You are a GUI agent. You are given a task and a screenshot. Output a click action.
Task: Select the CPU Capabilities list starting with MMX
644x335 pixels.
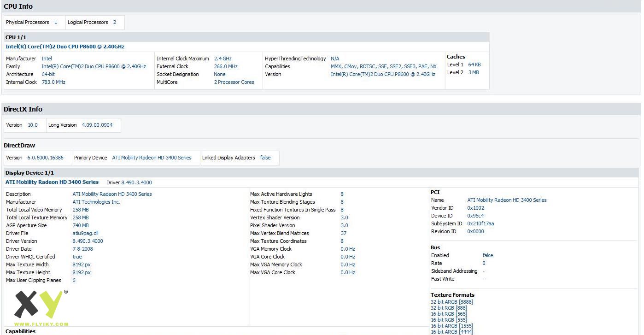(x=383, y=66)
